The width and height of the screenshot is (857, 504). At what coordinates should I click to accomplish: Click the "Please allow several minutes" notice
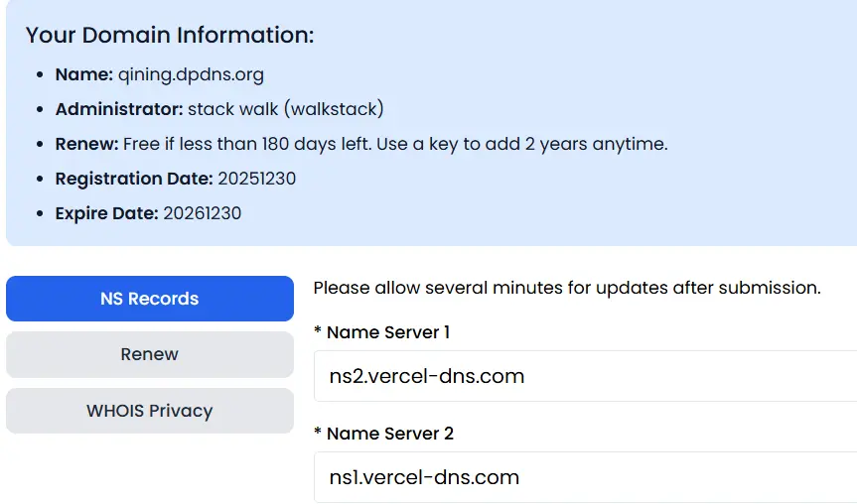coord(566,288)
